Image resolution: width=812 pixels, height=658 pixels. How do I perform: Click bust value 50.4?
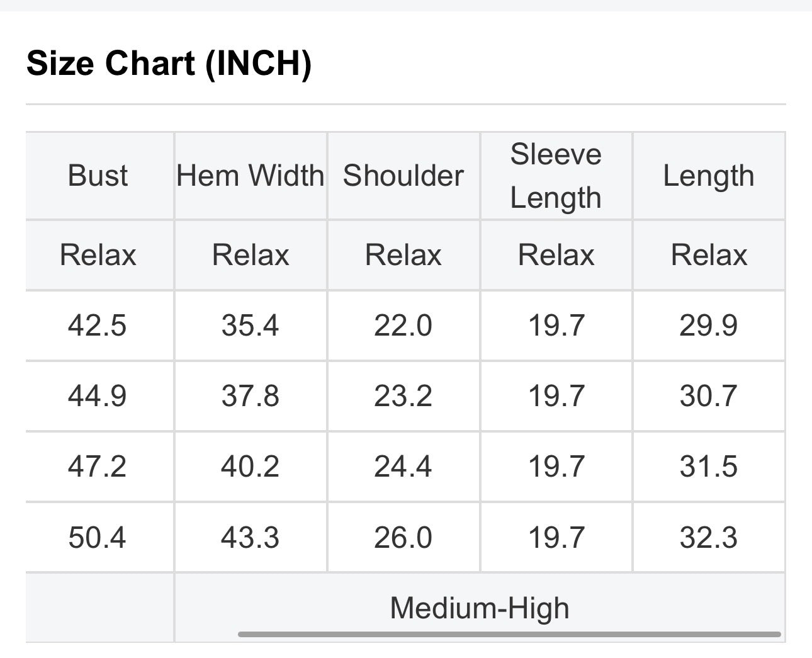click(x=98, y=538)
